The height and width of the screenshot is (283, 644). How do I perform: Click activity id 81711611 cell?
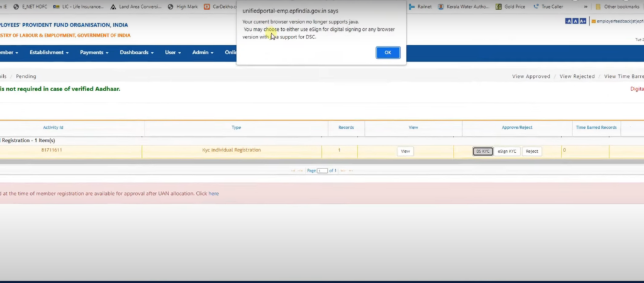[52, 150]
